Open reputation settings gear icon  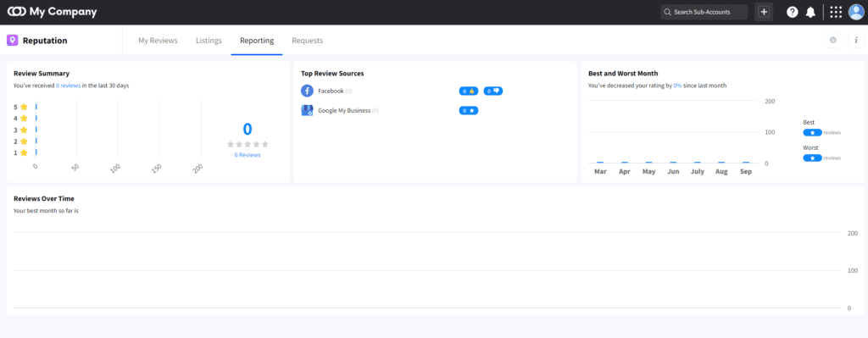click(832, 40)
